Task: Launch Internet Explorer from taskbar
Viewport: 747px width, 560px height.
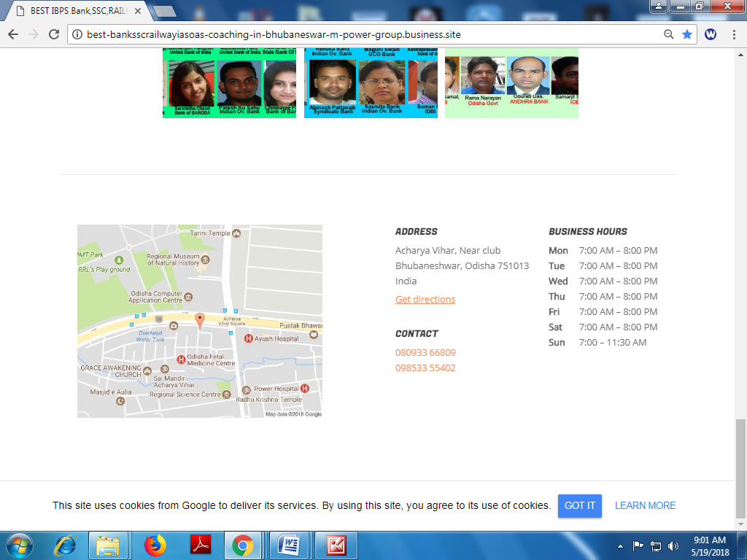Action: click(x=66, y=545)
